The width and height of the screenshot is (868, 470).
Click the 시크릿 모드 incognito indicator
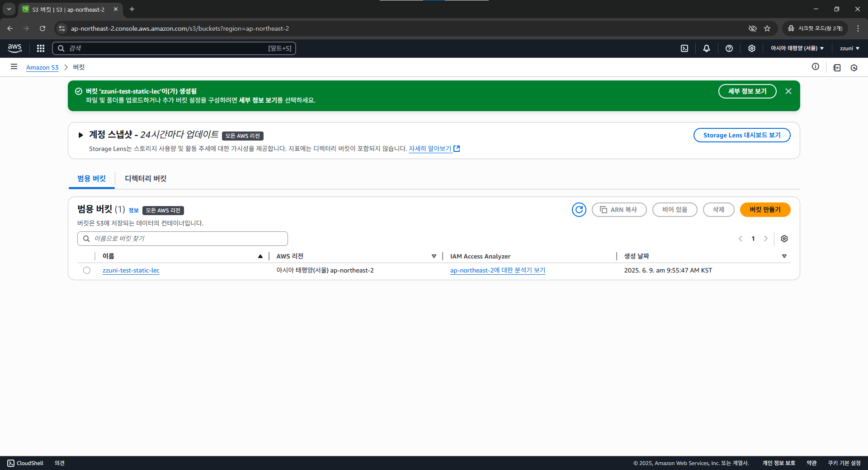(x=815, y=28)
